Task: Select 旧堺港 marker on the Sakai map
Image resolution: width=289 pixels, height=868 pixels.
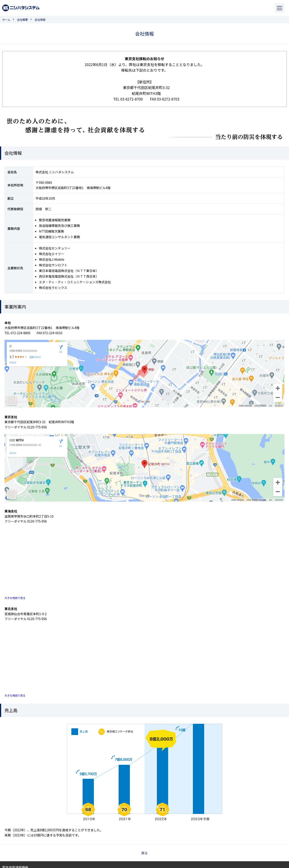Action: 81,369
